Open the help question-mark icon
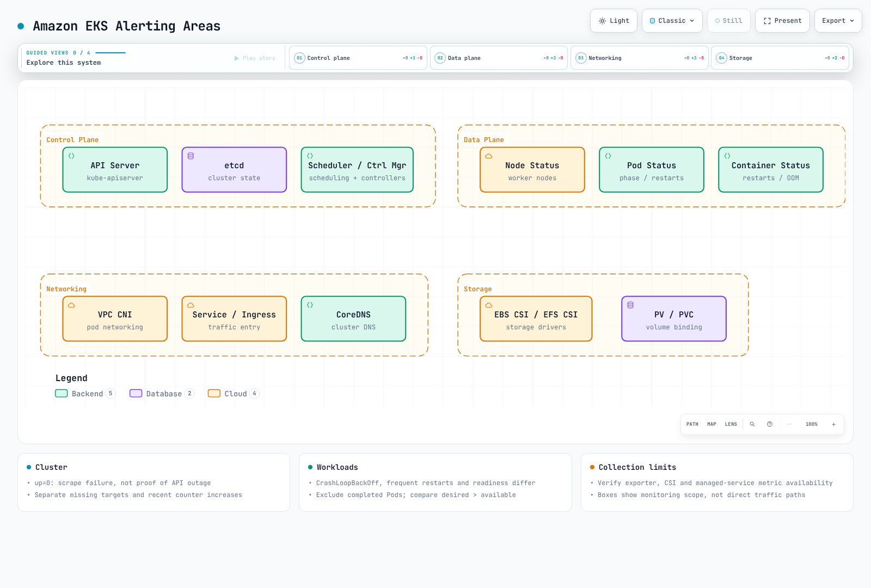This screenshot has height=588, width=871. tap(770, 424)
